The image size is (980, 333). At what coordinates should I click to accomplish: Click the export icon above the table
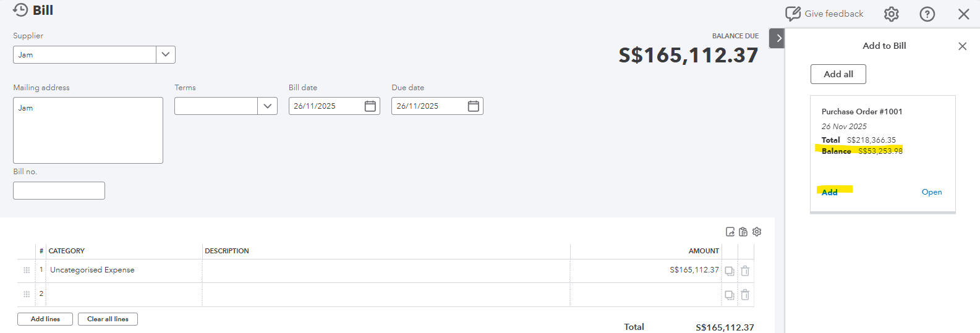730,232
